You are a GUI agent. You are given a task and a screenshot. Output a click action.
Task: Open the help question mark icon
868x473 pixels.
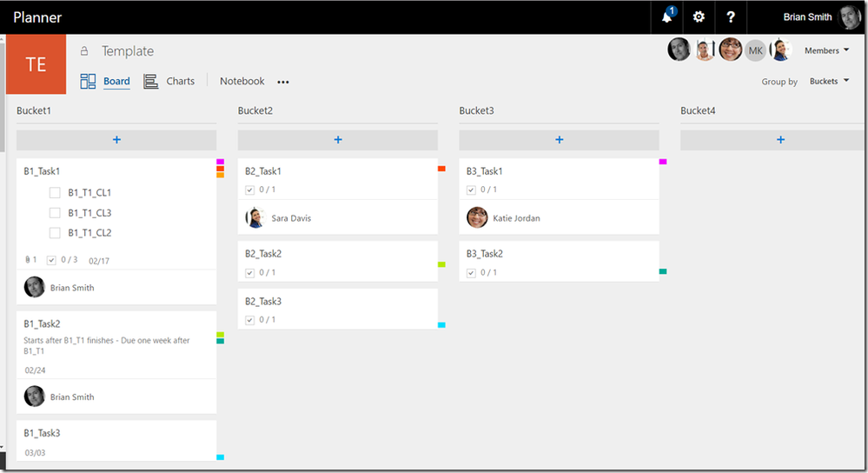pyautogui.click(x=731, y=17)
